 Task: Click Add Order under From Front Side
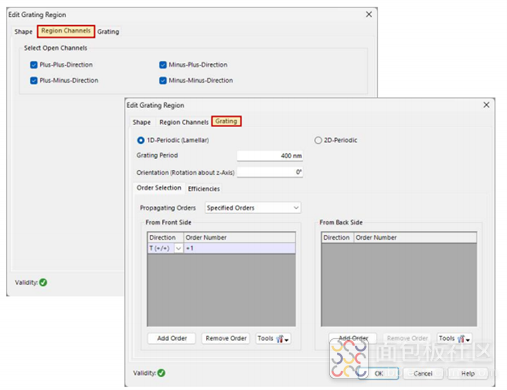point(172,338)
